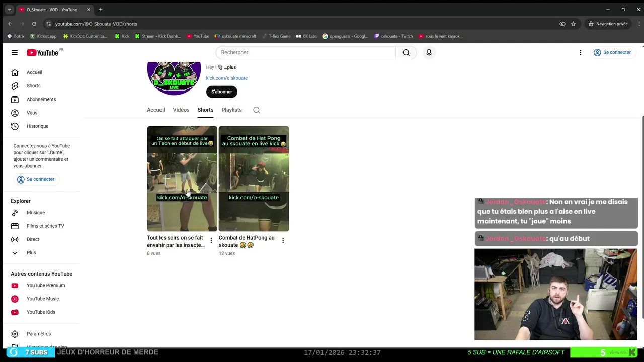
Task: Search within the channel using the magnifier icon
Action: point(257,110)
